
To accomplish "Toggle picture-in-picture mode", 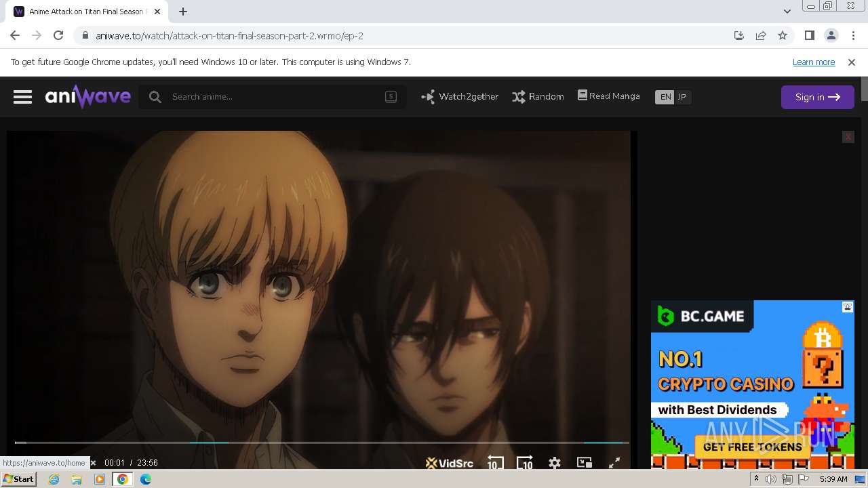I will 585,462.
